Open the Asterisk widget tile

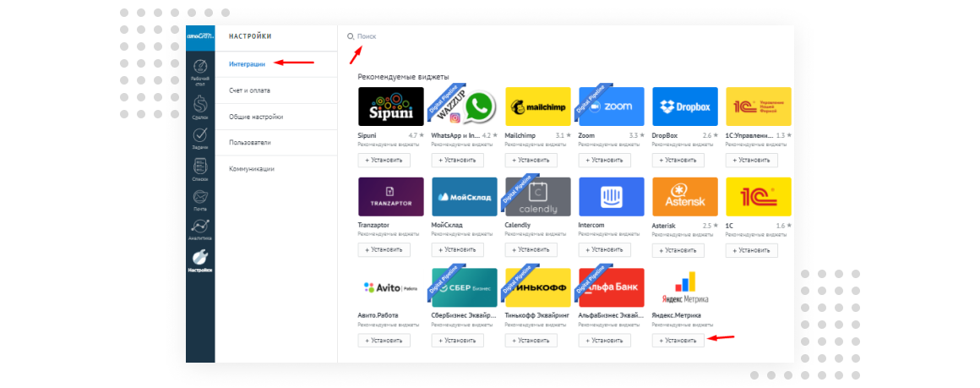click(685, 196)
